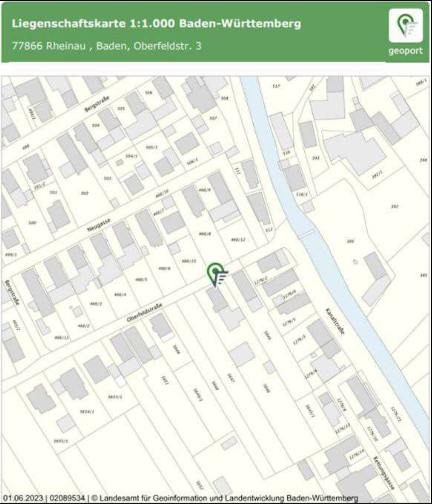The image size is (432, 504).
Task: Click parcel number 503 on the map
Action: pos(108,178)
